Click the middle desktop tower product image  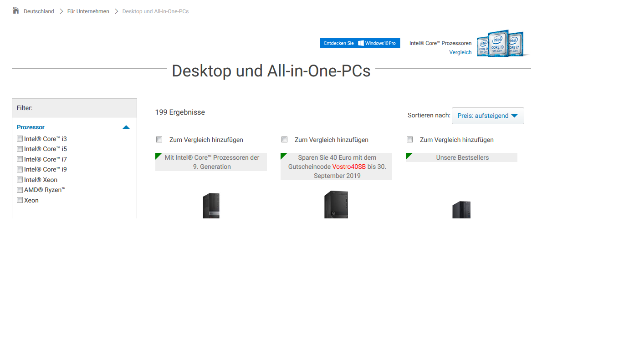click(x=336, y=205)
